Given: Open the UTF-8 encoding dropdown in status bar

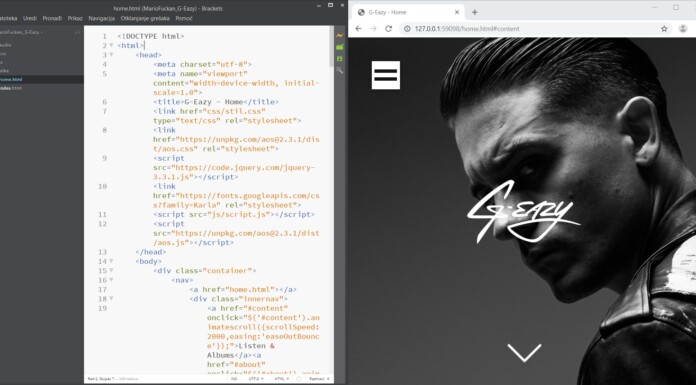Looking at the screenshot, I should coord(257,379).
